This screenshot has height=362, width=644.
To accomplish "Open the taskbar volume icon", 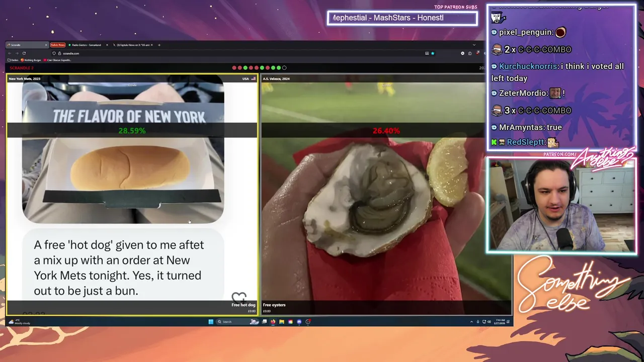I will click(490, 322).
